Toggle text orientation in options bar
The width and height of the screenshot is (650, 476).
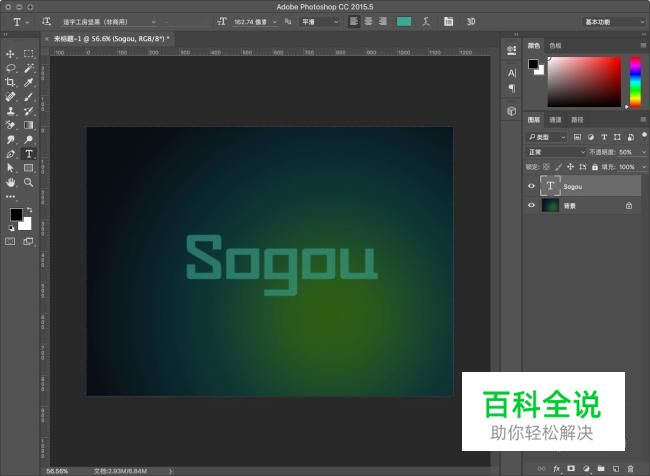[46, 21]
